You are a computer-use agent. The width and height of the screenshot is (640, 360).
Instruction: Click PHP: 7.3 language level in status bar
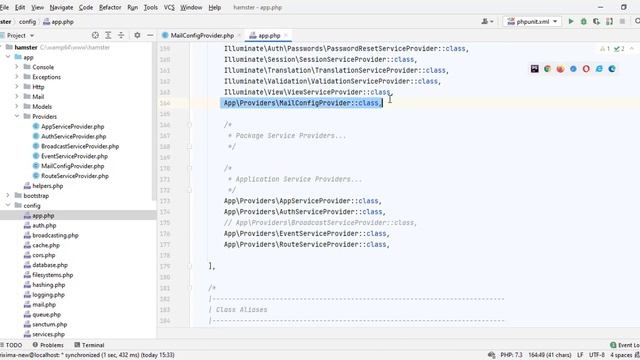click(x=511, y=355)
